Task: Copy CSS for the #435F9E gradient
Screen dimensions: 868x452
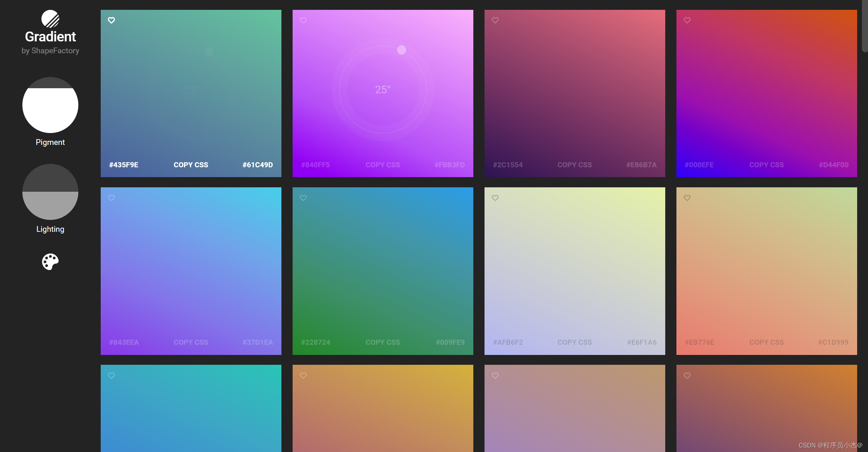Action: [x=191, y=165]
